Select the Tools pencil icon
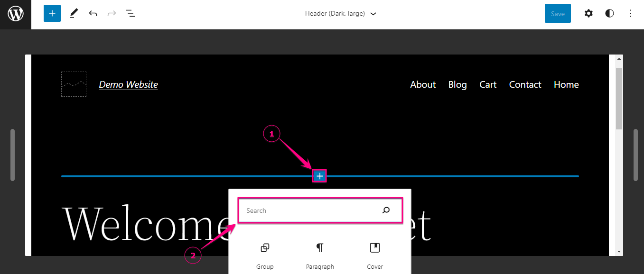Image resolution: width=644 pixels, height=274 pixels. [73, 13]
